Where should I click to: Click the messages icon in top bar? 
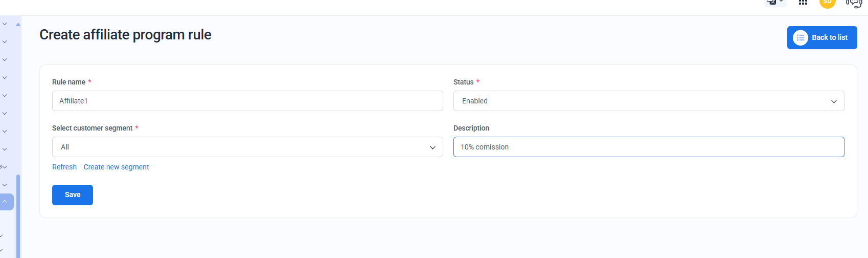pyautogui.click(x=772, y=2)
